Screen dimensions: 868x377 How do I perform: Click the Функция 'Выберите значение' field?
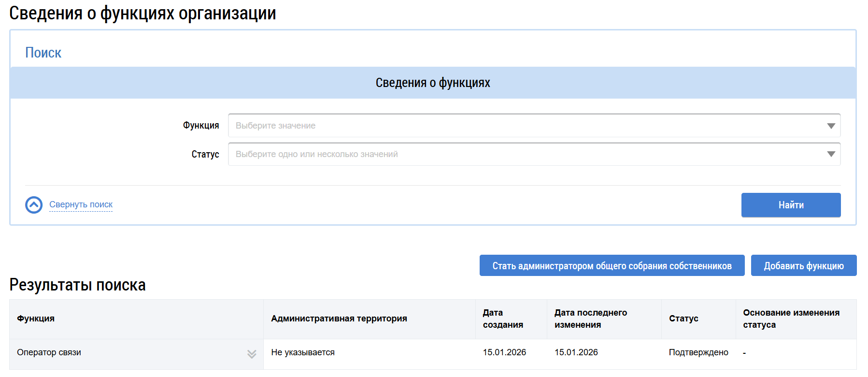click(x=526, y=126)
